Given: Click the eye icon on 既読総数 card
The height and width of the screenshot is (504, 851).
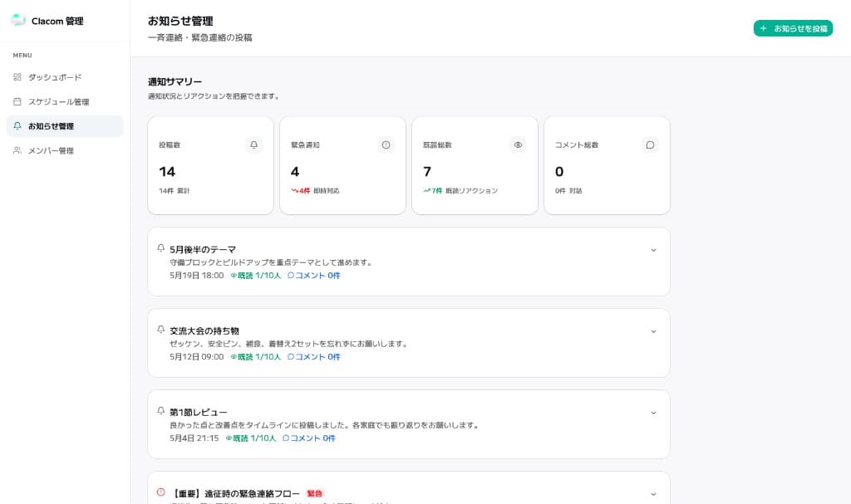Looking at the screenshot, I should point(518,144).
